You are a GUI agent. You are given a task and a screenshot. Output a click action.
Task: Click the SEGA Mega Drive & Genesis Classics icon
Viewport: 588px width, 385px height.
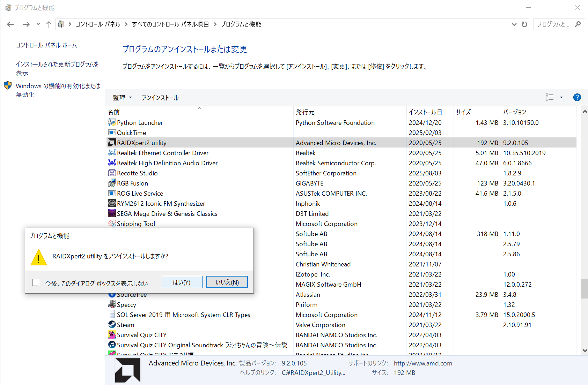pos(112,213)
